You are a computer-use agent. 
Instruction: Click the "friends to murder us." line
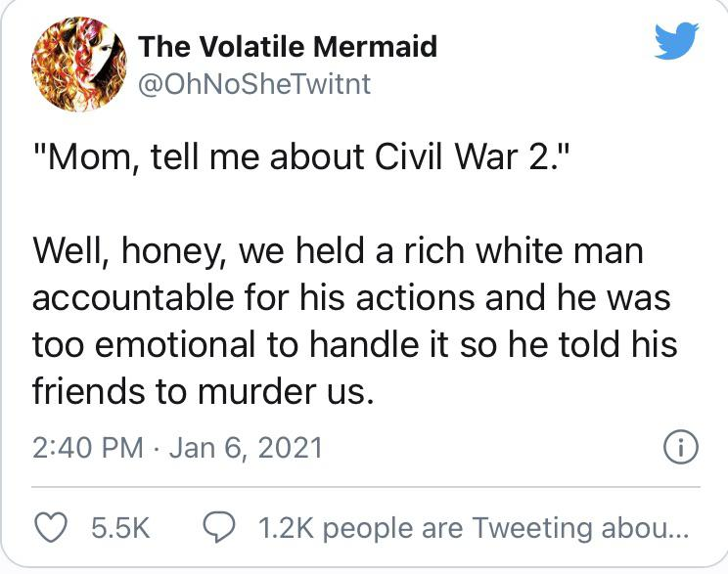click(x=204, y=391)
